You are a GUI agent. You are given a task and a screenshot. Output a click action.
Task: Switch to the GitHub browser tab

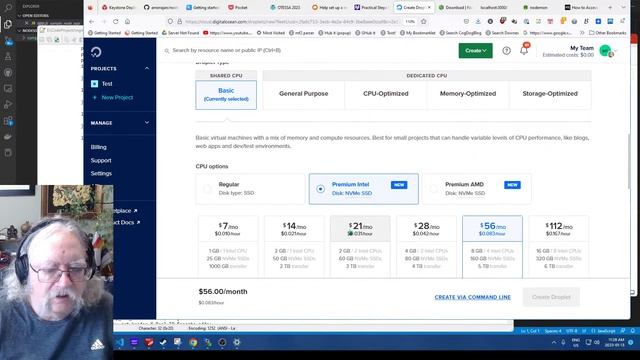coord(161,7)
